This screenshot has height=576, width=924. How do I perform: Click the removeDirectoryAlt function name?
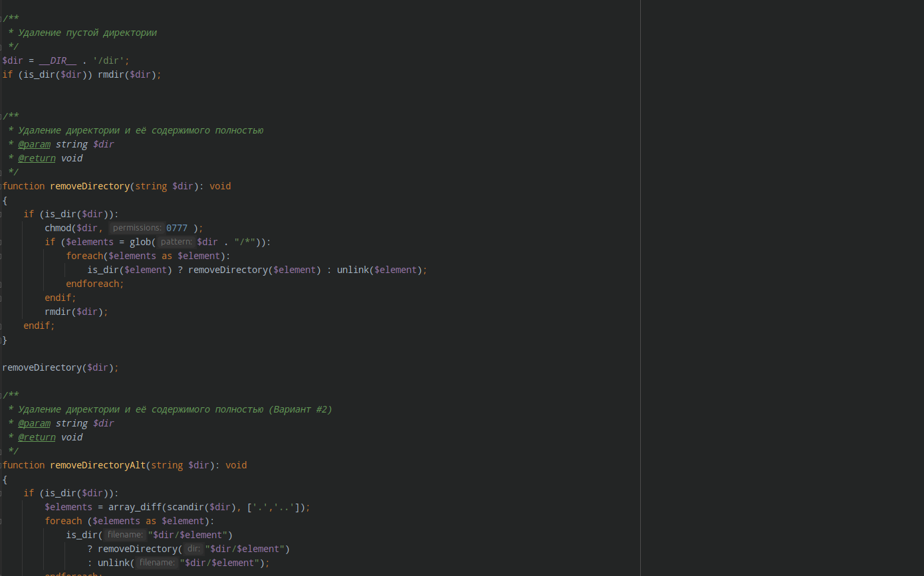(x=98, y=465)
